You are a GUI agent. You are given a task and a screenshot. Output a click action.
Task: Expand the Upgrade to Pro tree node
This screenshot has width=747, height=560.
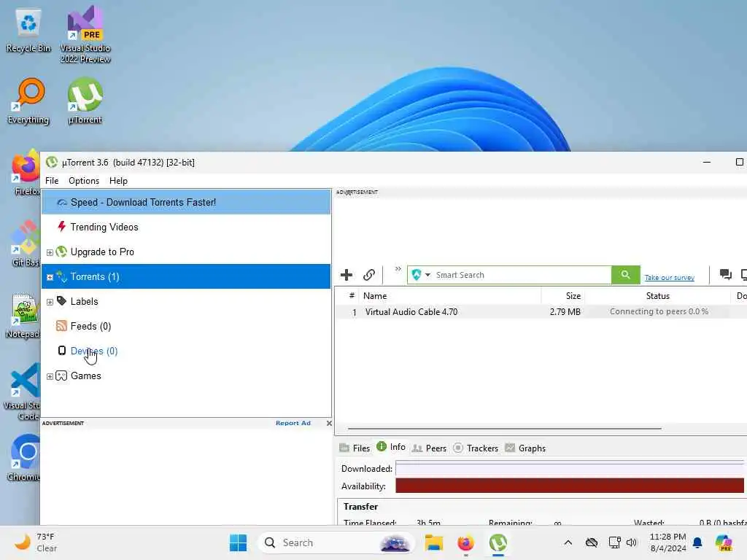[x=50, y=252]
